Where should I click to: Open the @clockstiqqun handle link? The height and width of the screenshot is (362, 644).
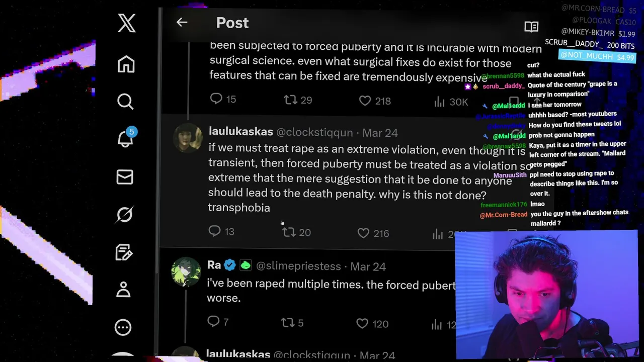point(314,133)
